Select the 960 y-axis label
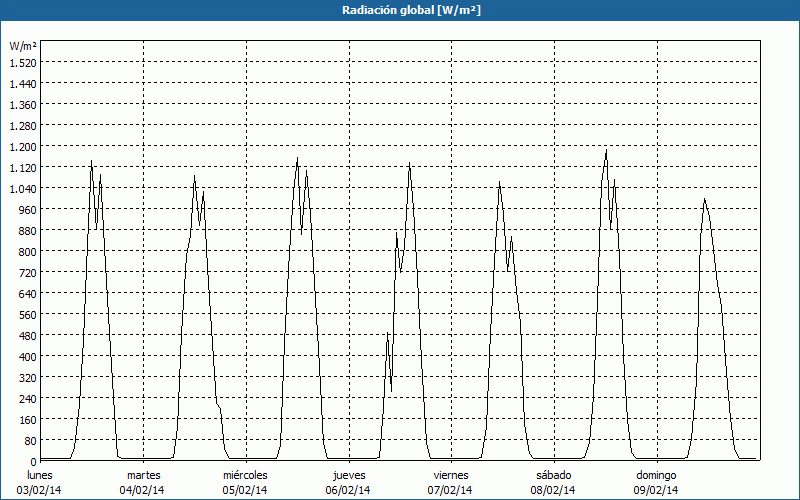Image resolution: width=800 pixels, height=500 pixels. (x=28, y=210)
